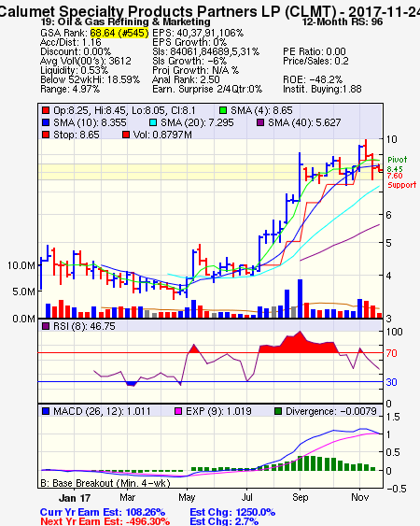Viewport: 420px width, 526px height.
Task: Click the Nov axis label
Action: (x=359, y=497)
